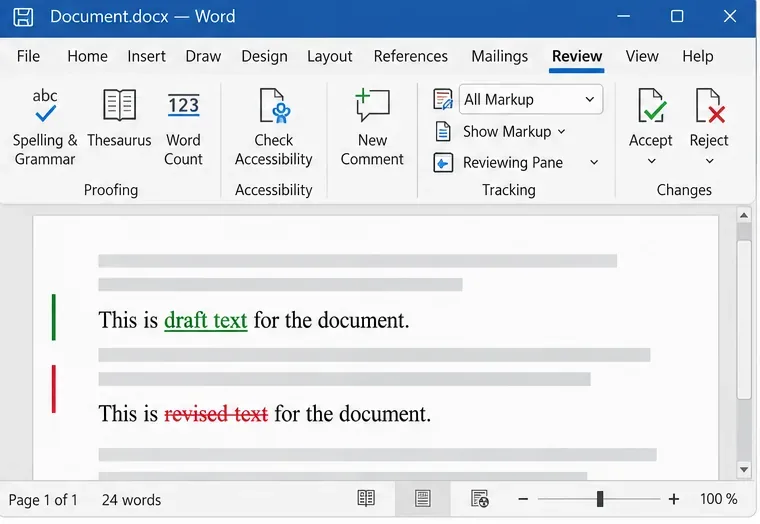
Task: Expand the Show Markup menu
Action: 514,131
